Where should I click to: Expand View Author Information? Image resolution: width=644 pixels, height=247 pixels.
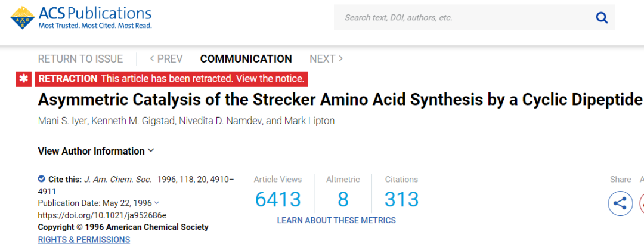point(96,151)
